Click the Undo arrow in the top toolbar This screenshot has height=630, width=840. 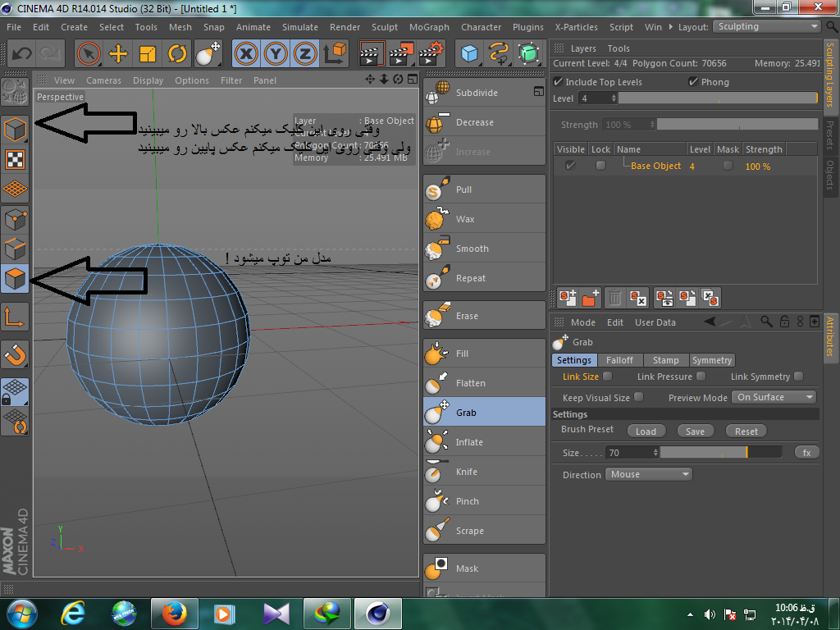[22, 53]
